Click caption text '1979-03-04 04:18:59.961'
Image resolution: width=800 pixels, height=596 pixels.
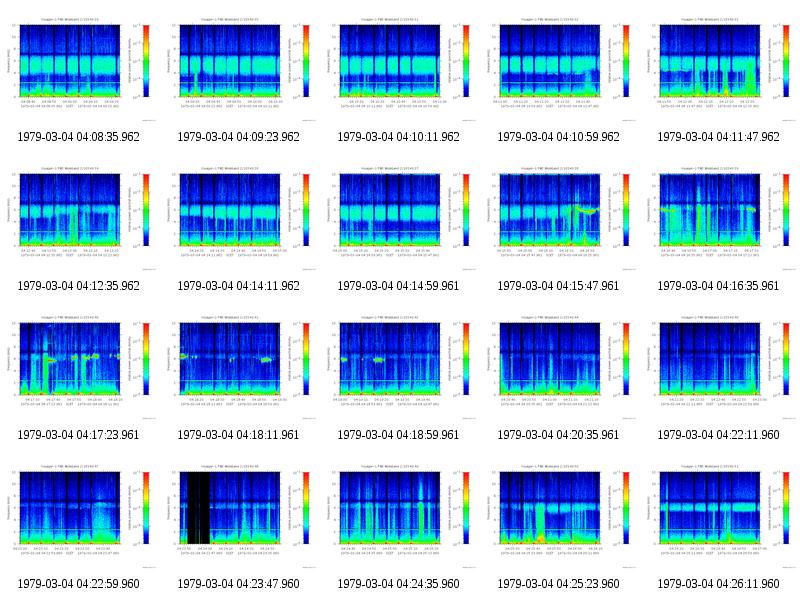pos(398,435)
